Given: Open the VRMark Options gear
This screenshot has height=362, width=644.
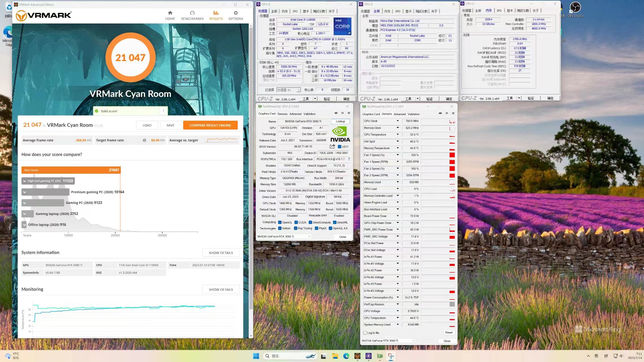Looking at the screenshot, I should pos(236,16).
